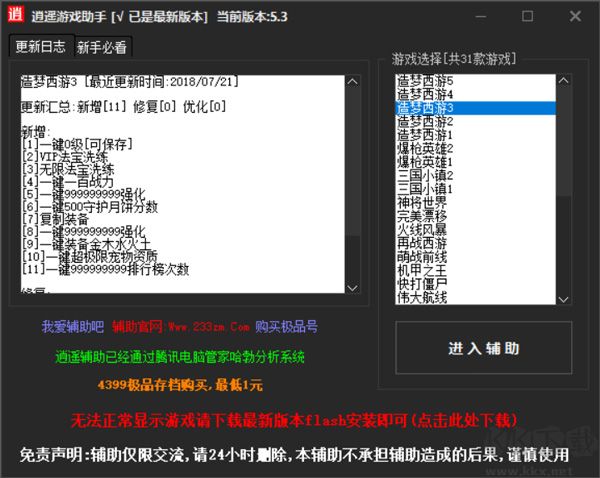The image size is (600, 478).
Task: Click the 购买极品号 link
Action: [287, 327]
